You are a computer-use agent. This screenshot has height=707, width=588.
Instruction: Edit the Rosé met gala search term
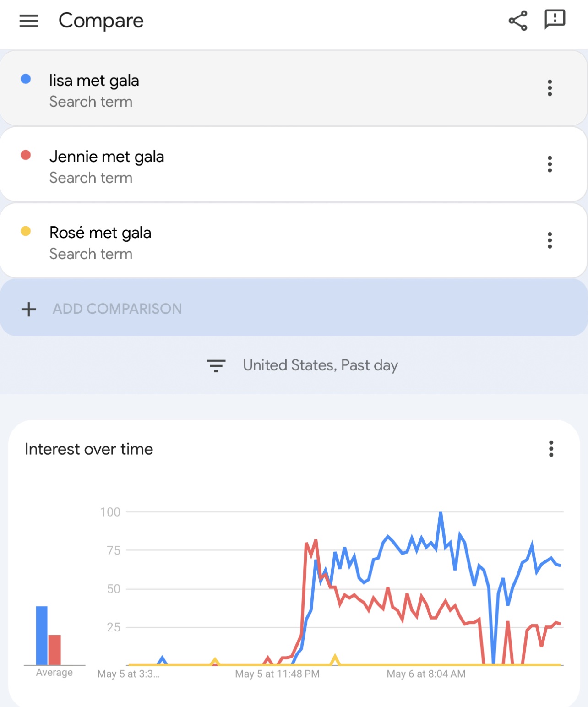click(x=100, y=233)
